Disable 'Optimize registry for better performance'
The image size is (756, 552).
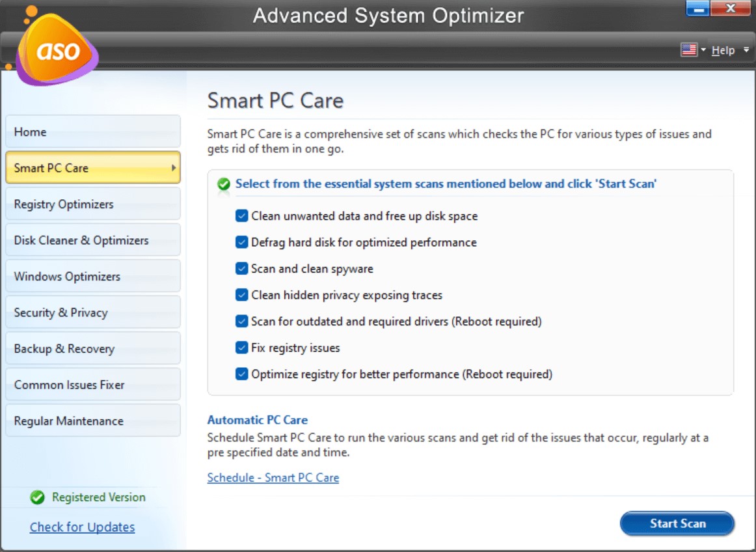click(x=241, y=374)
